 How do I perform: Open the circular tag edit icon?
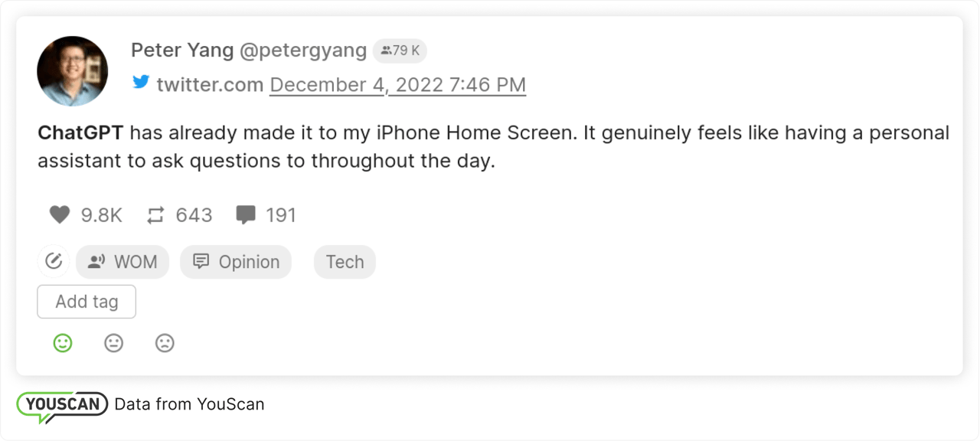click(54, 262)
